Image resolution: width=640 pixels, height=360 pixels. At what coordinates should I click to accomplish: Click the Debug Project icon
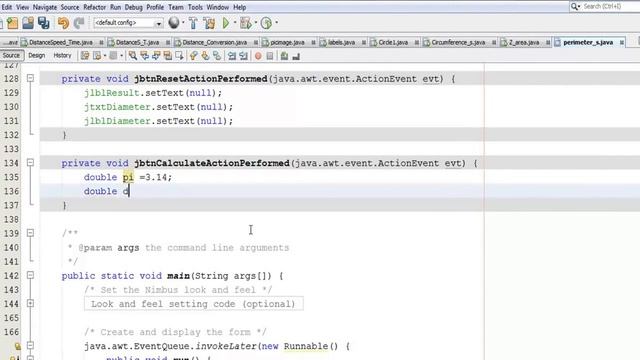246,23
